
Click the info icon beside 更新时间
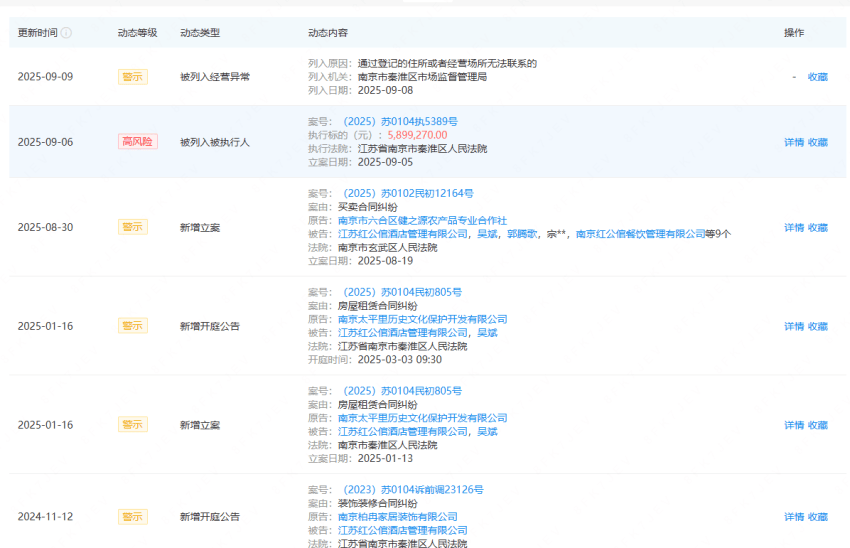[x=66, y=33]
